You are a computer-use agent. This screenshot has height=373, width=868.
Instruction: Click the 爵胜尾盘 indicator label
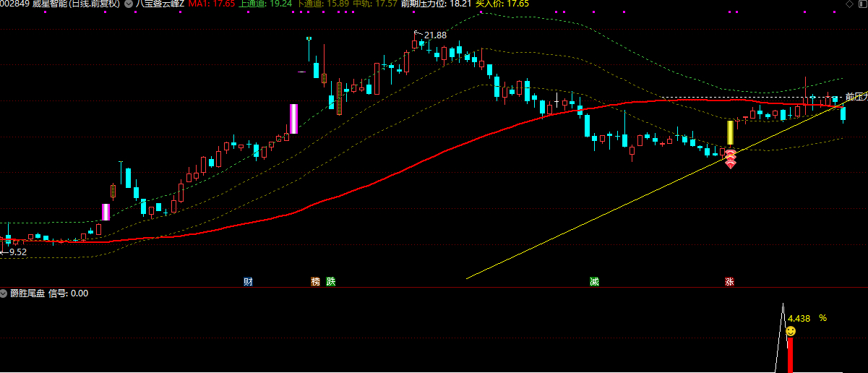pos(27,293)
